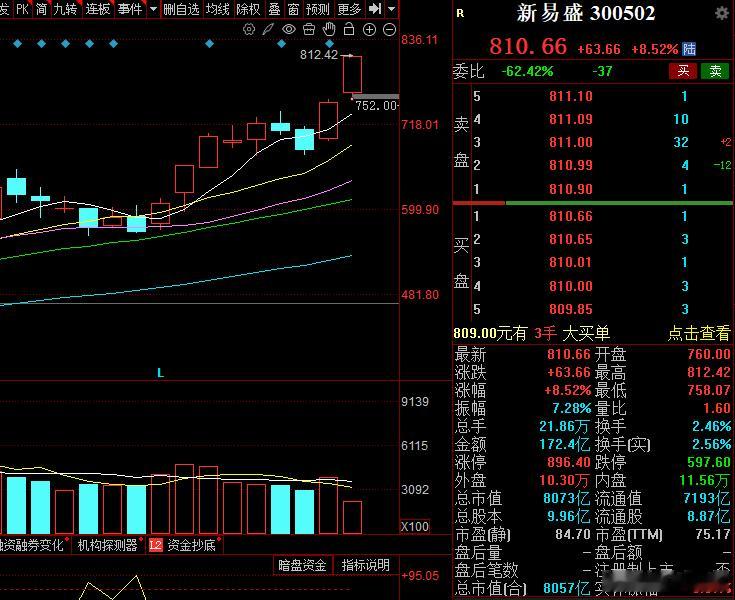
Task: Open the 更多 more menu
Action: (x=349, y=8)
